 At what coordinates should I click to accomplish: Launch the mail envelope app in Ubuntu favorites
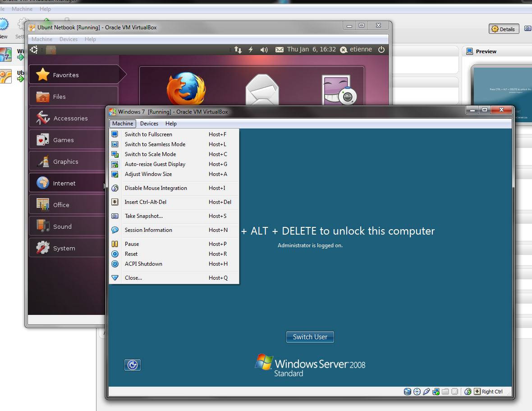click(x=262, y=89)
